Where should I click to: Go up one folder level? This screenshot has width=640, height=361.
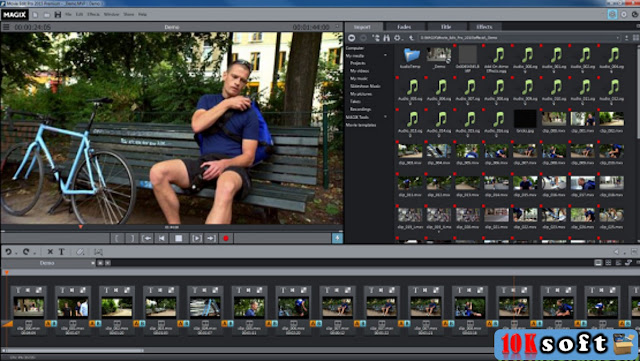point(411,38)
